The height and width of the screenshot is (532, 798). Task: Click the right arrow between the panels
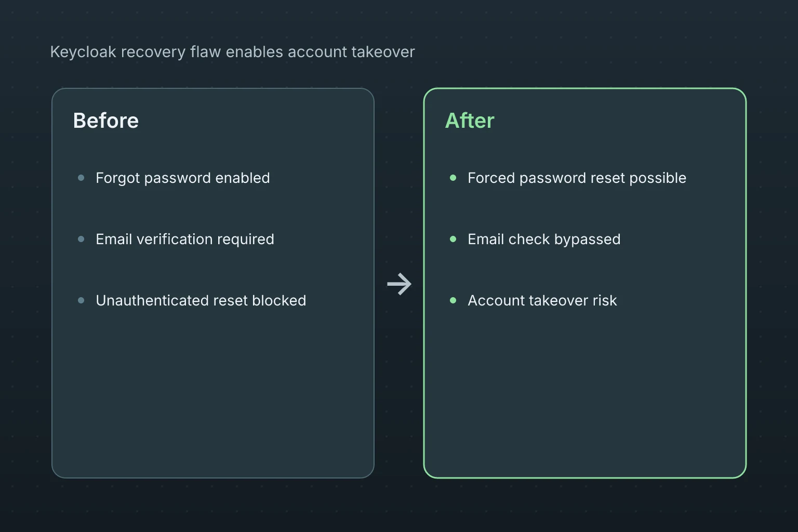coord(399,284)
